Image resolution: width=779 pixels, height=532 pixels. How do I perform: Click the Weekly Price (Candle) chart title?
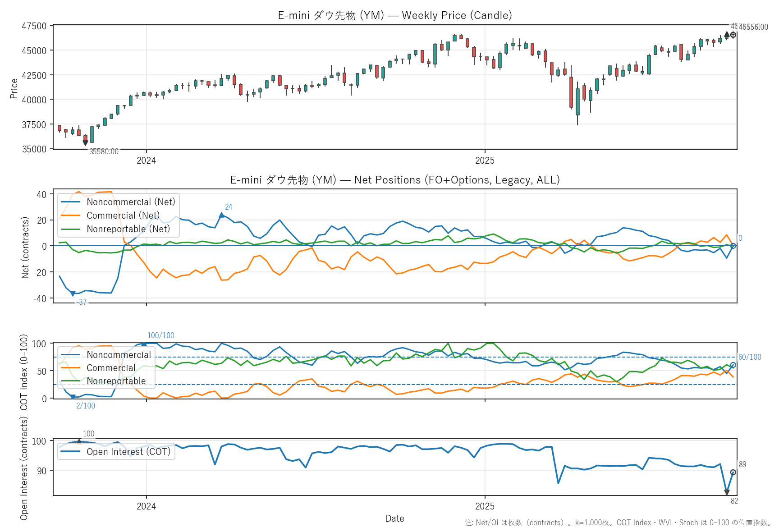pos(394,15)
